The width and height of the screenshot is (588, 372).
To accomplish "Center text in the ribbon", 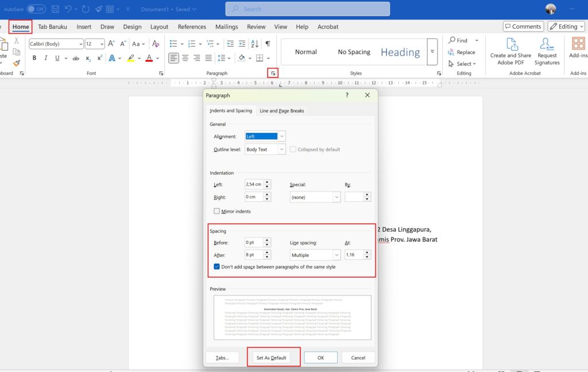I will tap(185, 58).
